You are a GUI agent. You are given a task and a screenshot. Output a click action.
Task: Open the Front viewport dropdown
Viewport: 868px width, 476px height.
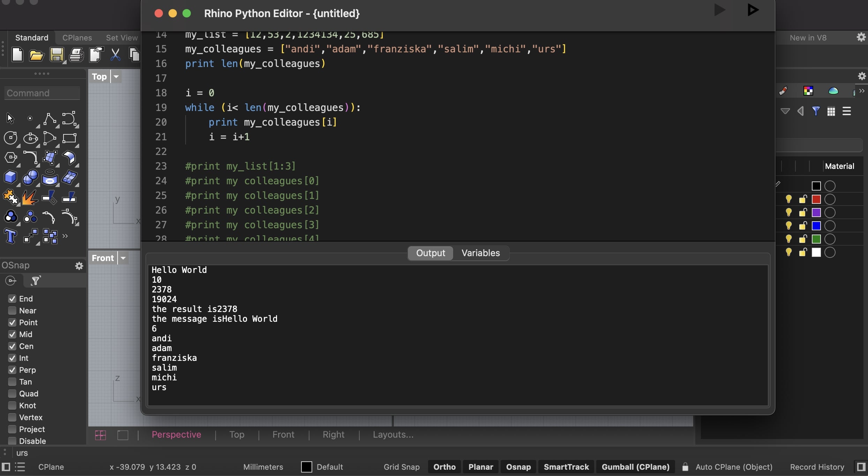point(123,258)
